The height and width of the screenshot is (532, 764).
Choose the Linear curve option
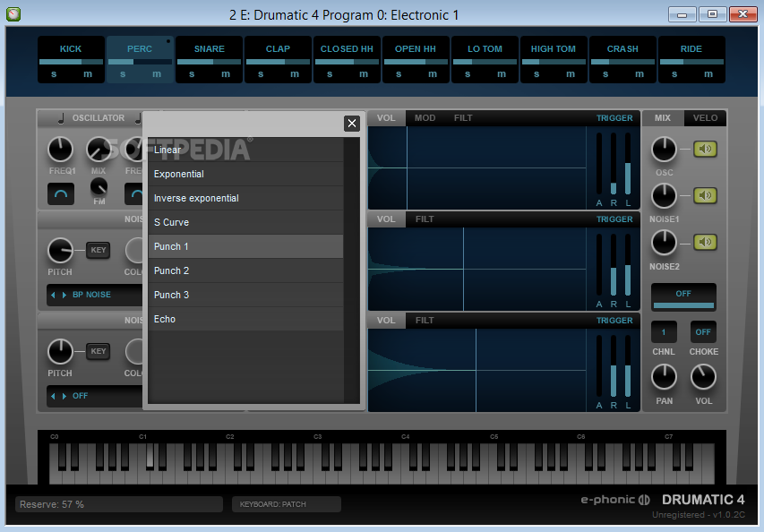[x=245, y=150]
